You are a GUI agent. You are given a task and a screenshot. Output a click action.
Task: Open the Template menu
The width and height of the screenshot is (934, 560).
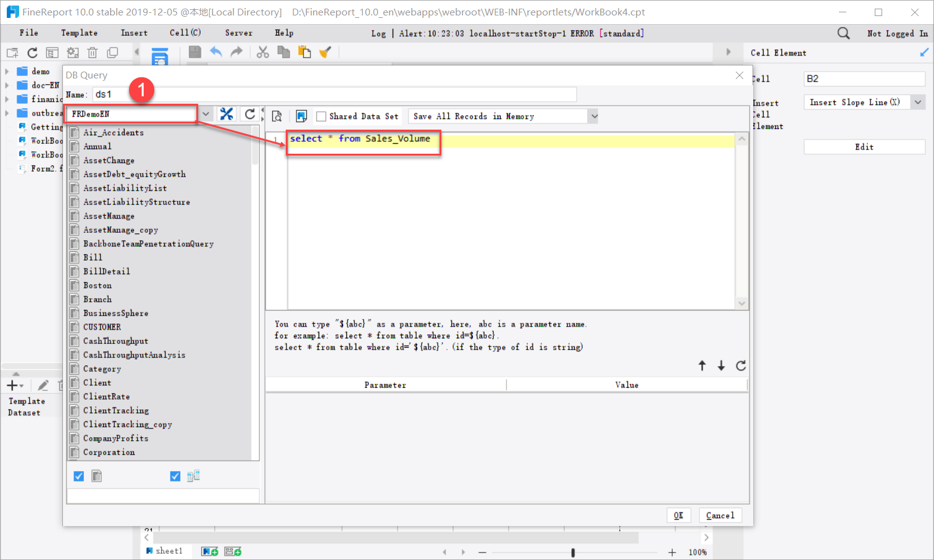coord(79,33)
